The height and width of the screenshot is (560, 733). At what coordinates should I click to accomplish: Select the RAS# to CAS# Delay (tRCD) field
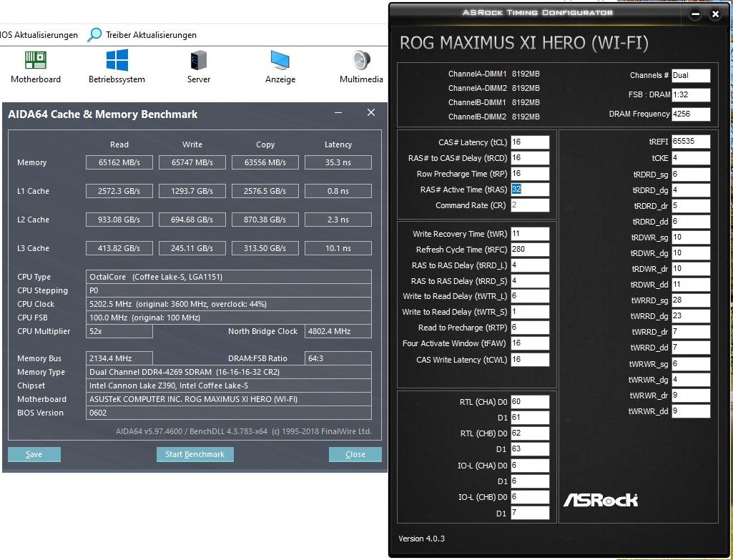point(530,158)
